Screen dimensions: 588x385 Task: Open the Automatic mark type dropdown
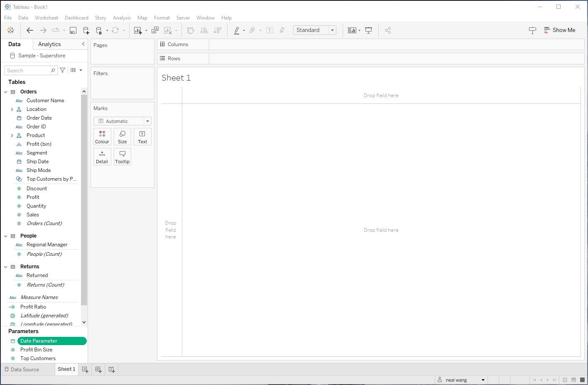tap(122, 121)
